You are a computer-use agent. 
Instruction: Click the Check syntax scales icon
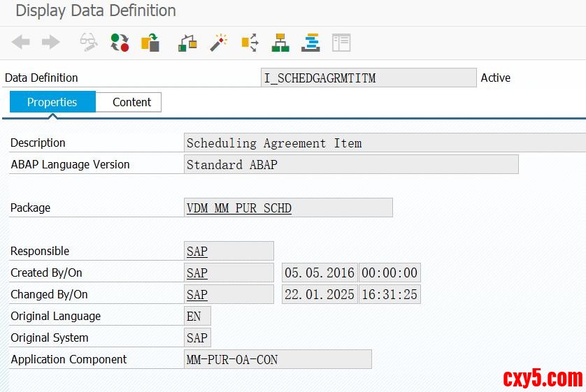pyautogui.click(x=187, y=43)
